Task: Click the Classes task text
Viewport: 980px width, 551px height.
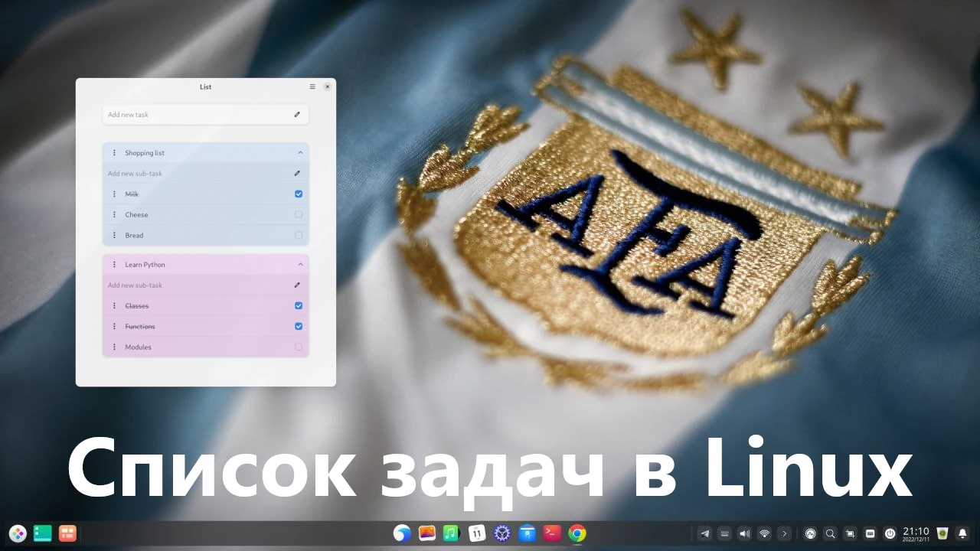Action: pos(137,306)
